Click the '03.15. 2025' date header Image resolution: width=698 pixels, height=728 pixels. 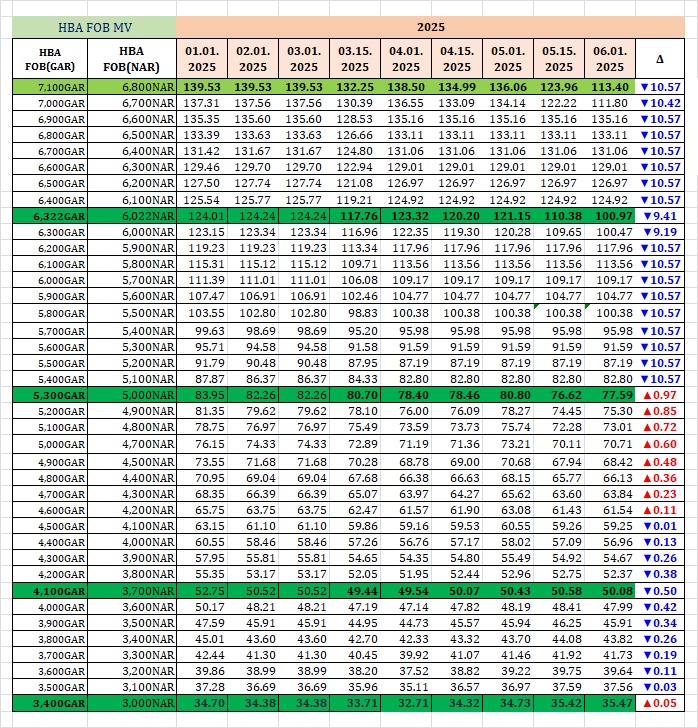pos(355,59)
